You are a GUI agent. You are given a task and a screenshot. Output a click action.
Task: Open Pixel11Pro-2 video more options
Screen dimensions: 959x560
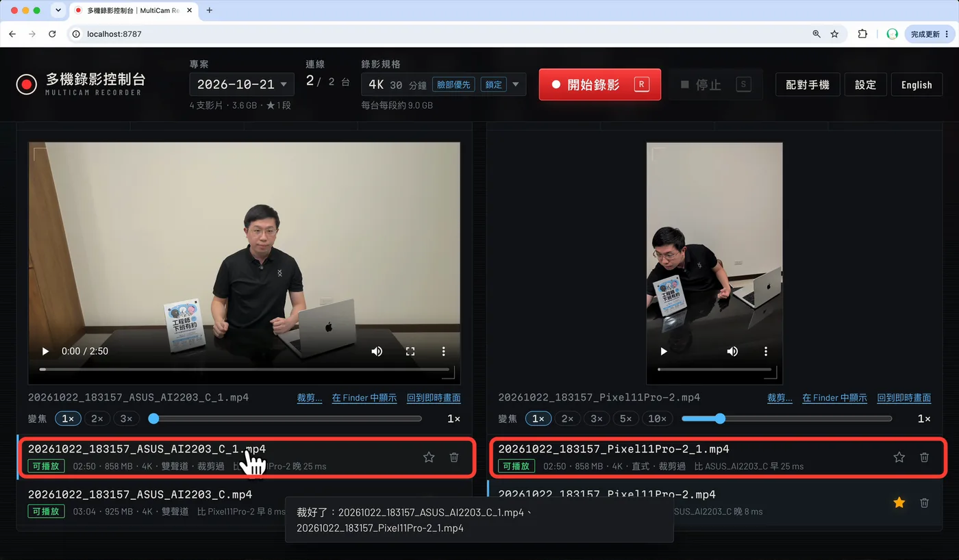click(766, 351)
